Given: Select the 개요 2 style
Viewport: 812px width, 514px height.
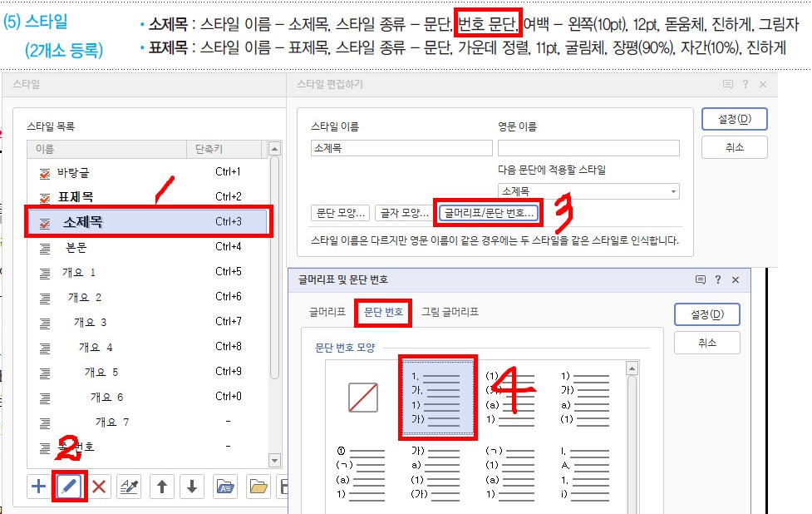Looking at the screenshot, I should point(148,297).
